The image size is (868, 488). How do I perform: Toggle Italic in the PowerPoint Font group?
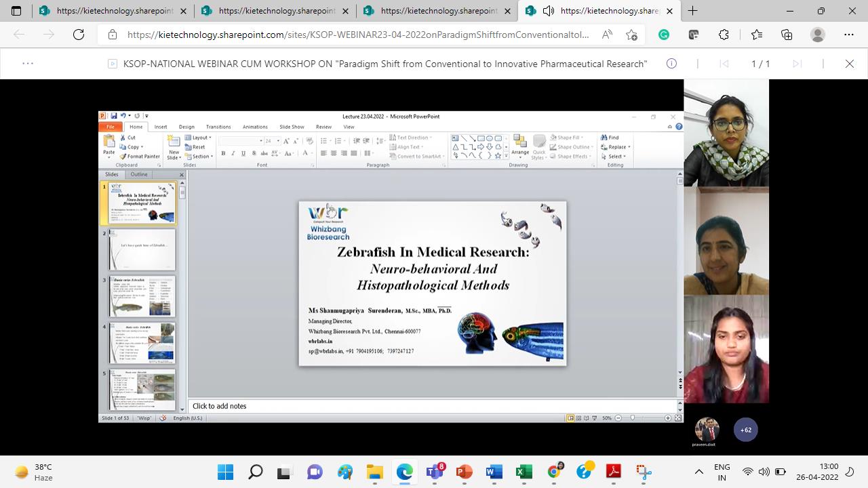point(233,153)
